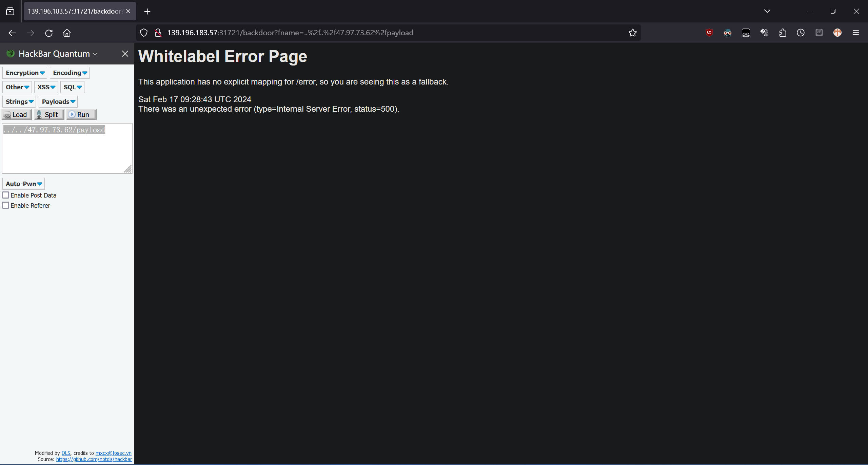Open history clock icon in toolbar

pos(801,33)
